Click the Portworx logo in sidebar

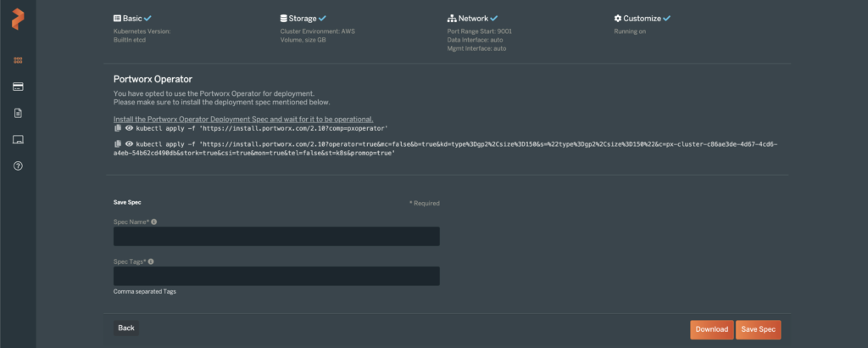(x=18, y=19)
